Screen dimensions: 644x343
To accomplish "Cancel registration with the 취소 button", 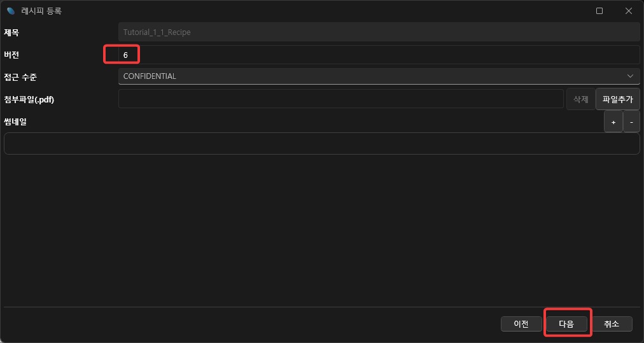I will click(611, 324).
